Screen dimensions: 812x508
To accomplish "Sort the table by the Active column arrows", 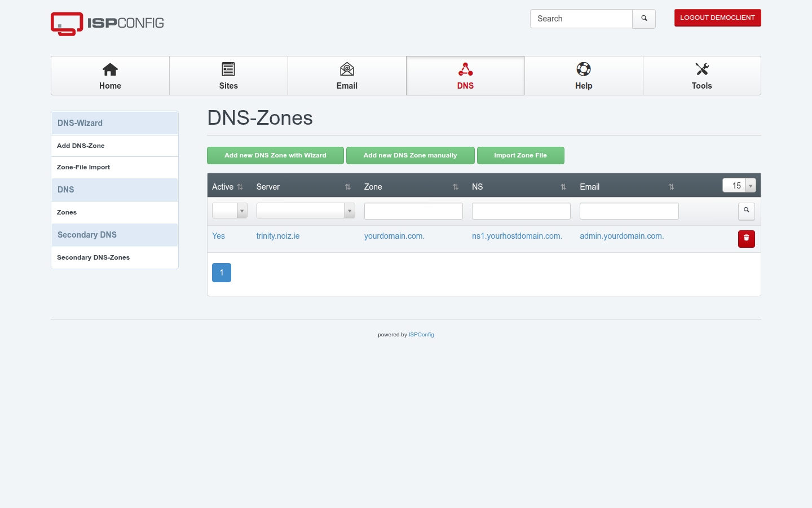I will [x=240, y=187].
